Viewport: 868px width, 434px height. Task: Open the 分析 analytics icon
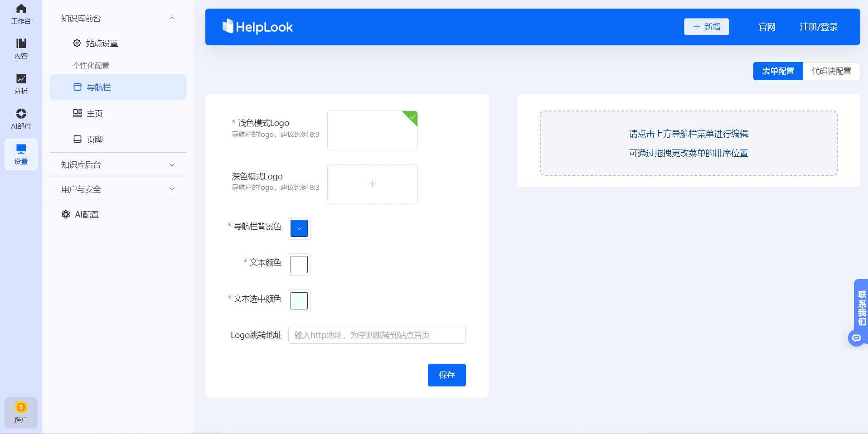pos(20,82)
